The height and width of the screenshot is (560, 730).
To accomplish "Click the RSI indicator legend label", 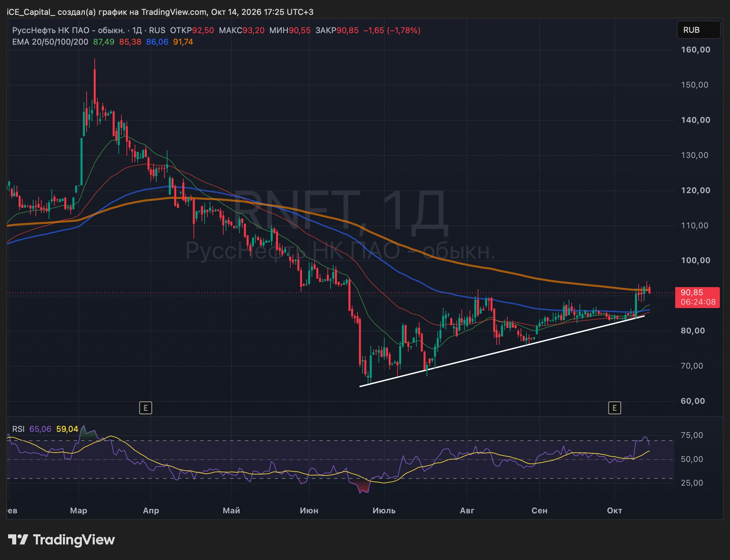I will coord(18,429).
